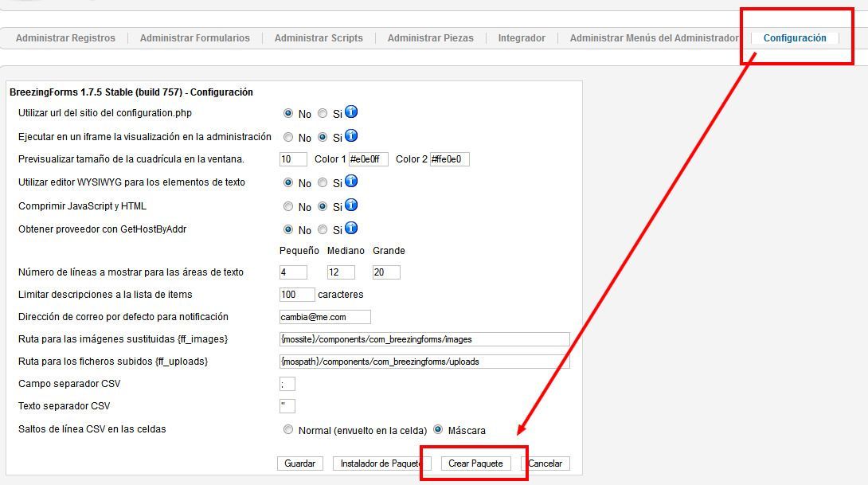Choose Máscara CSV line break option
Viewport: 868px width, 485px height.
point(438,429)
